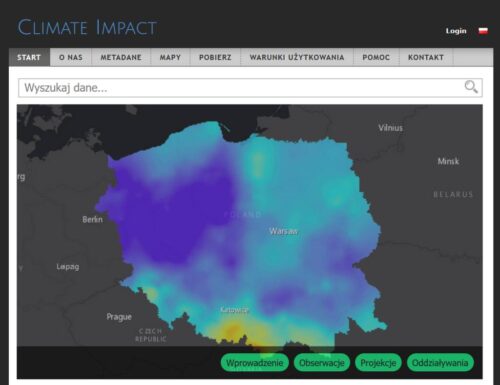The image size is (500, 385).
Task: Open the POMOC menu item
Action: coord(376,57)
